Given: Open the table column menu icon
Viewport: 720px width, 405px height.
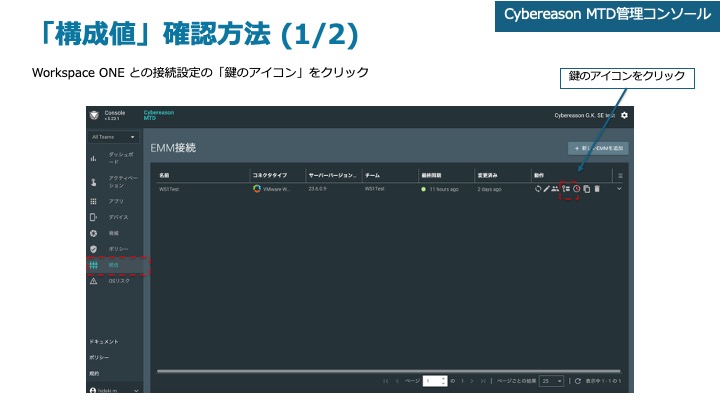Looking at the screenshot, I should pos(620,175).
